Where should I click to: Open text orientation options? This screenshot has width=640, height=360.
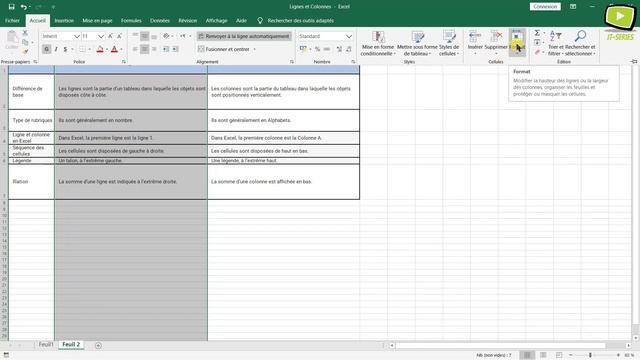167,36
